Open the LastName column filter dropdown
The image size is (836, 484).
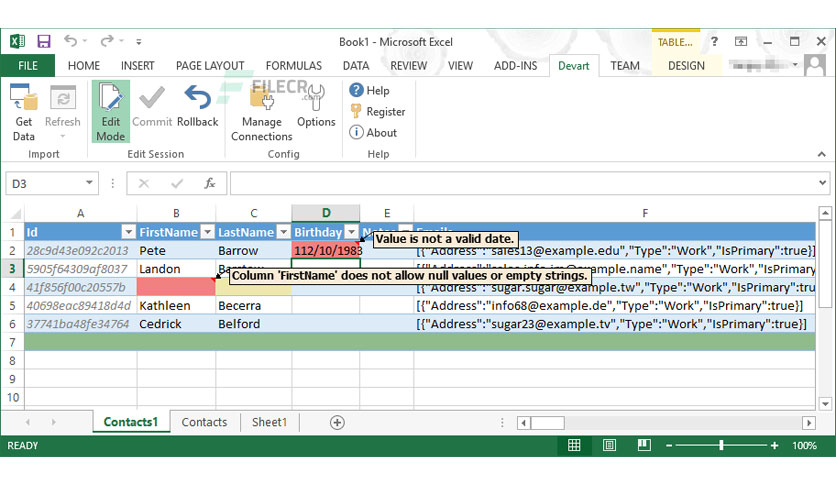pyautogui.click(x=284, y=232)
